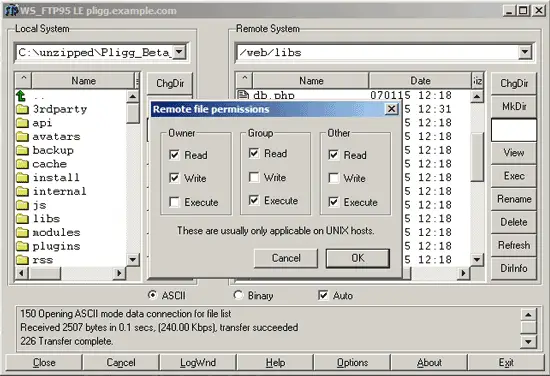This screenshot has height=376, width=550.
Task: Click the Exit button
Action: click(x=506, y=362)
